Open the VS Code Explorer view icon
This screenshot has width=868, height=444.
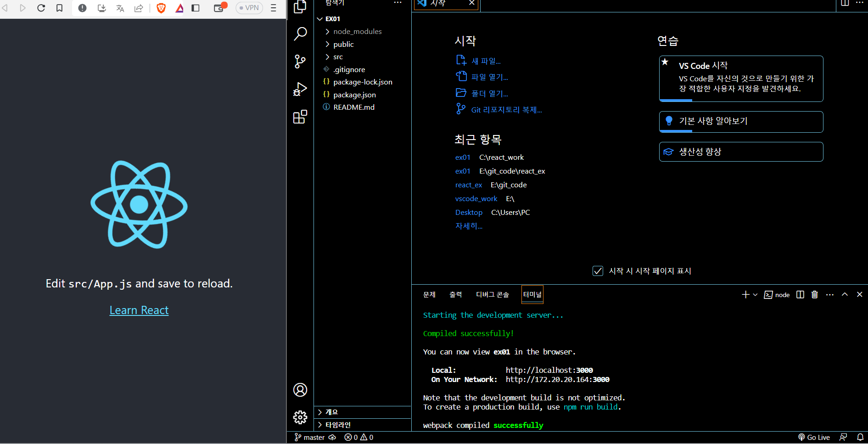(300, 6)
